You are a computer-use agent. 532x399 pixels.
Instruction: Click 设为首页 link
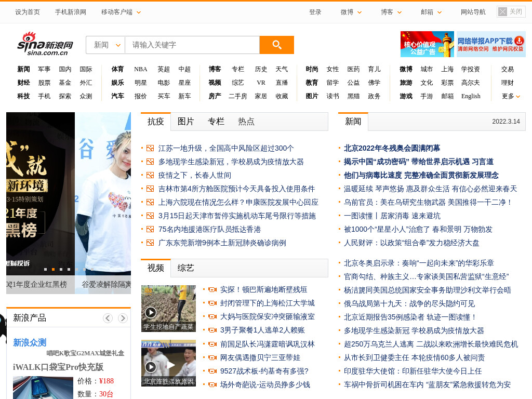[x=27, y=12]
